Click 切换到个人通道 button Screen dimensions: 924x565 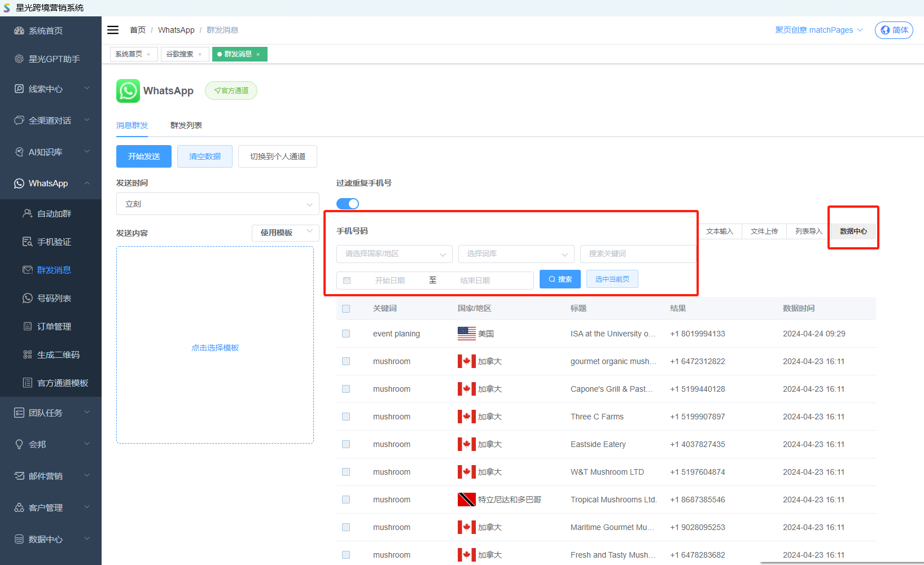coord(278,156)
